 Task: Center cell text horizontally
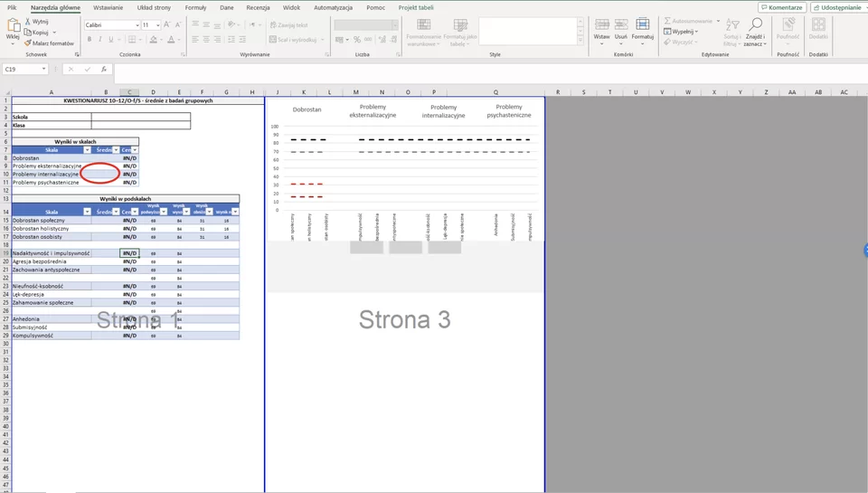click(206, 39)
